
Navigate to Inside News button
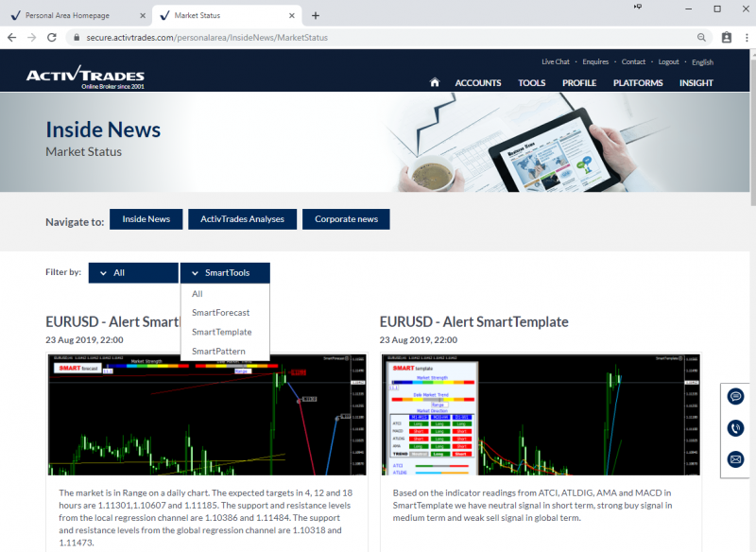click(x=146, y=219)
